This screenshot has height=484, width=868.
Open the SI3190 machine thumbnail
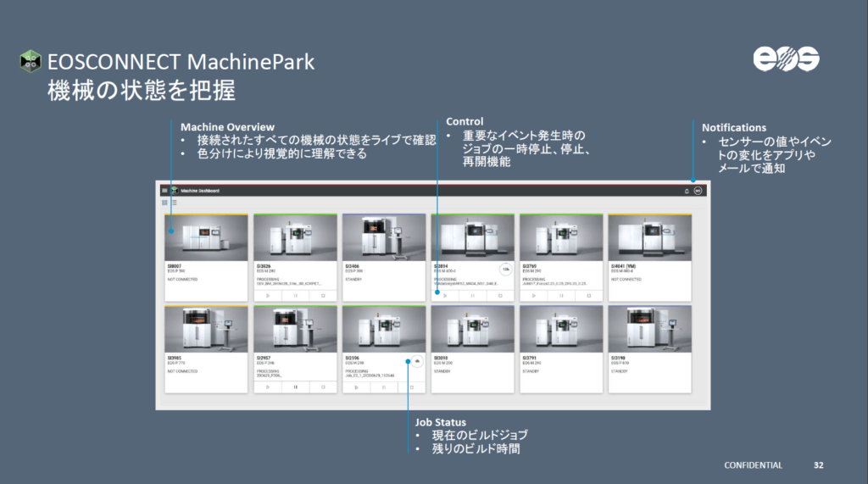click(650, 330)
